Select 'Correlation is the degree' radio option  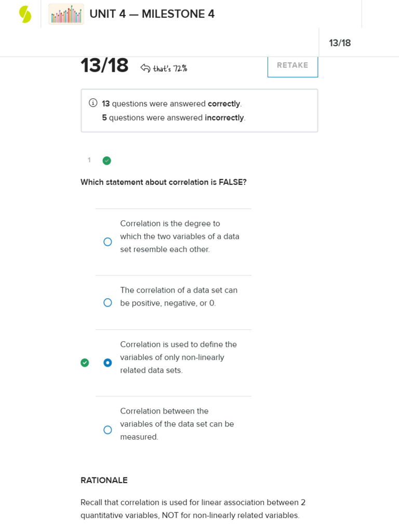(108, 242)
